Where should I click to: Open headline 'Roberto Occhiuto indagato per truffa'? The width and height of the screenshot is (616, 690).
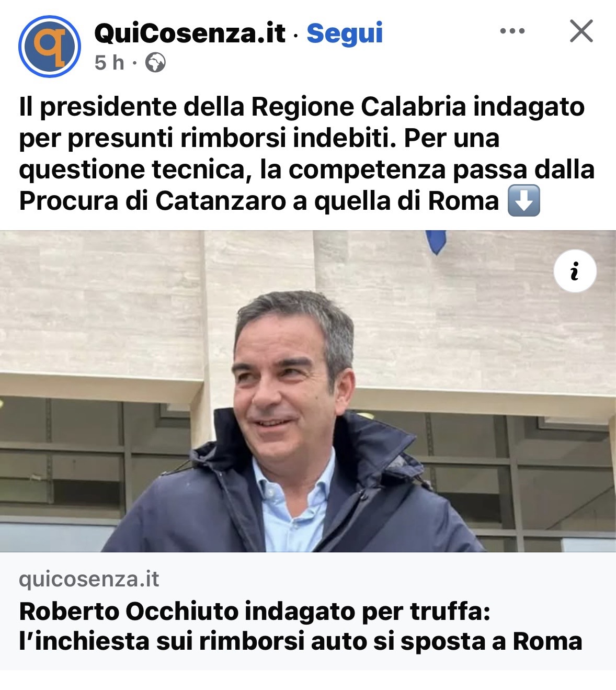pyautogui.click(x=255, y=612)
